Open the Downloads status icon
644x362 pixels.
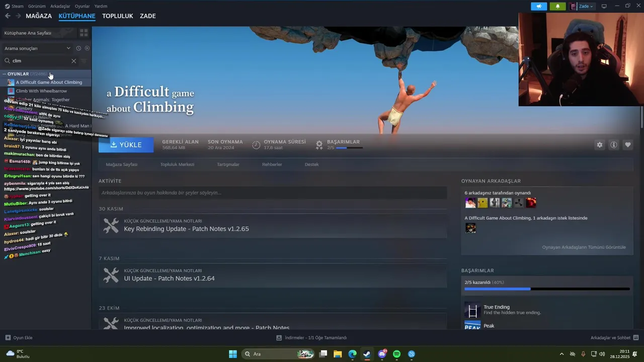(x=279, y=338)
